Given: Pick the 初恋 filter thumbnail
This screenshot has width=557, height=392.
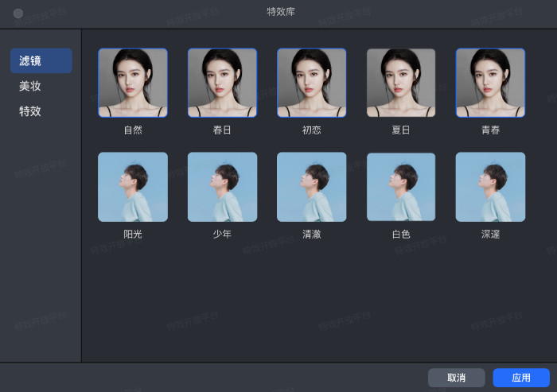Looking at the screenshot, I should point(312,83).
